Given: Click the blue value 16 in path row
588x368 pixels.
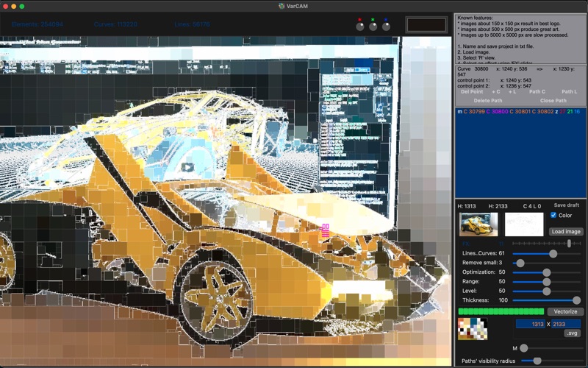Looking at the screenshot, I should pyautogui.click(x=577, y=112).
